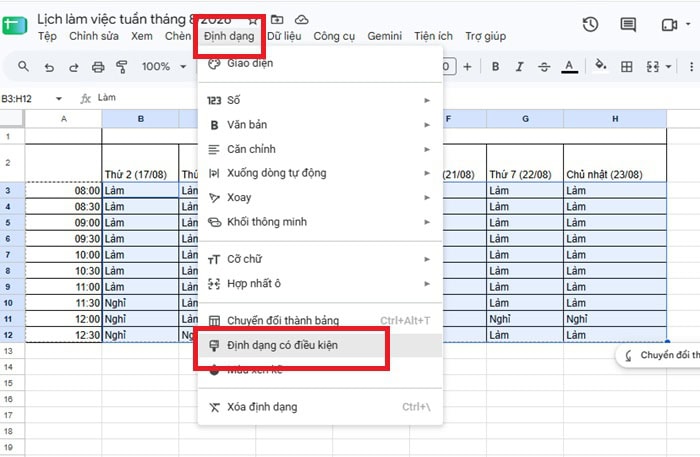Expand the Căn chỉnh submenu
Screen dimensions: 700x457
click(x=320, y=149)
